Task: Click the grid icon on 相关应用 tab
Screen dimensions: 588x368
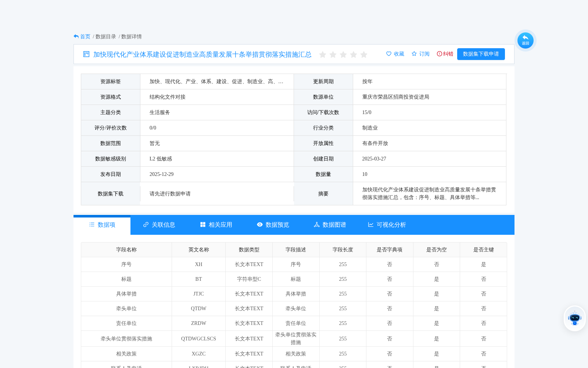Action: click(x=203, y=224)
